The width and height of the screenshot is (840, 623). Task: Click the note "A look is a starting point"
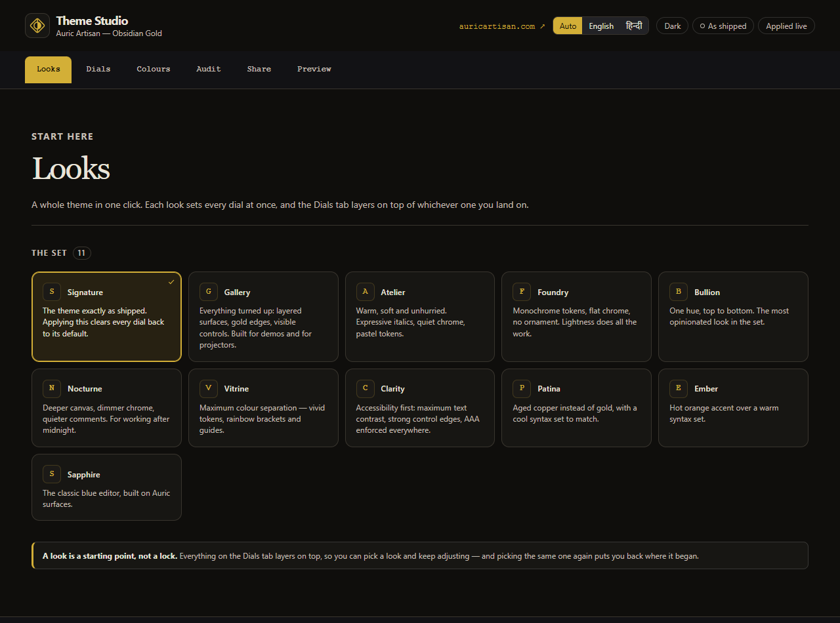[x=420, y=555]
